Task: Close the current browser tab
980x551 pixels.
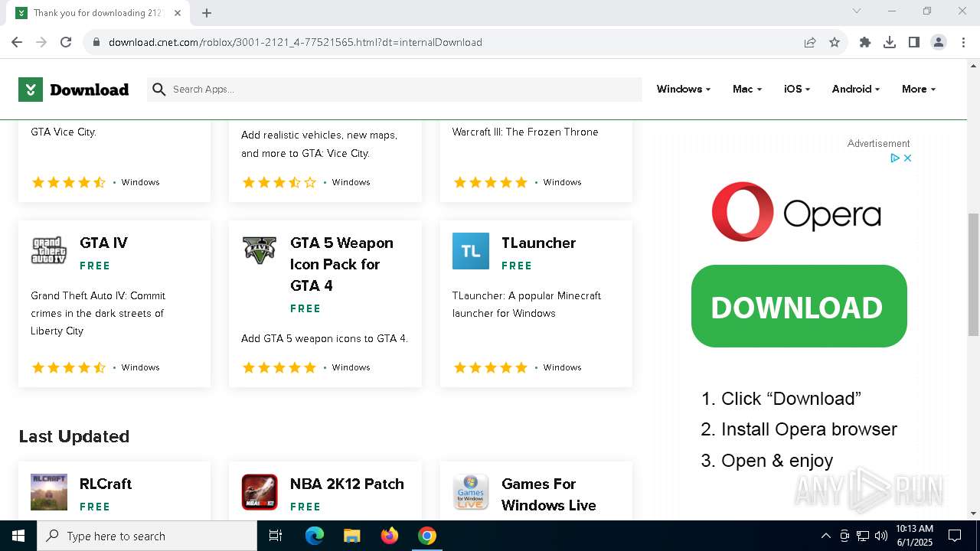Action: (178, 13)
